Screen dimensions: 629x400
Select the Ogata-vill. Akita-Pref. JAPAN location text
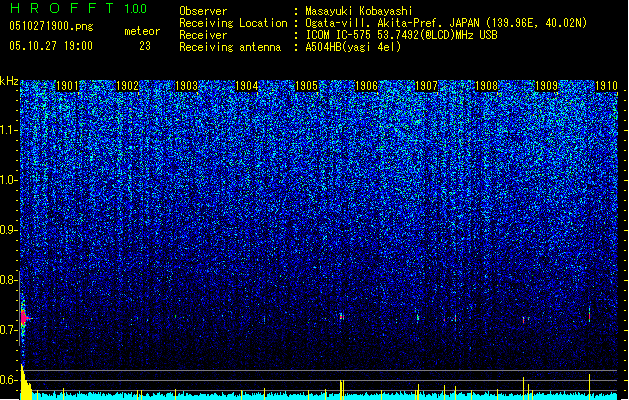tap(446, 23)
